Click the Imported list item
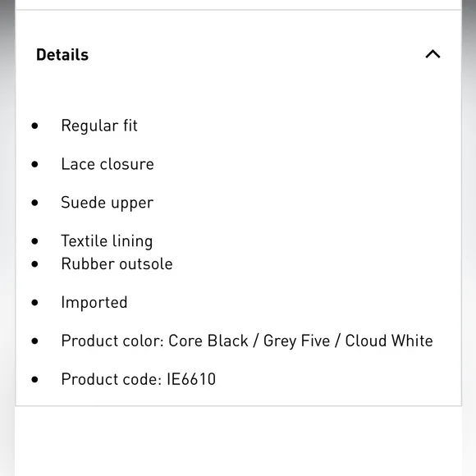Screen dimensions: 476x476 [x=94, y=302]
